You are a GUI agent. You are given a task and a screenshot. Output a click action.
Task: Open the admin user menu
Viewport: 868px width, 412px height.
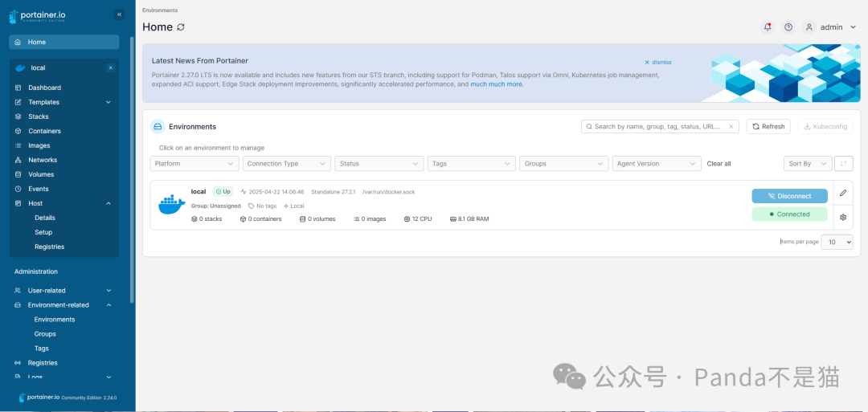click(x=829, y=27)
